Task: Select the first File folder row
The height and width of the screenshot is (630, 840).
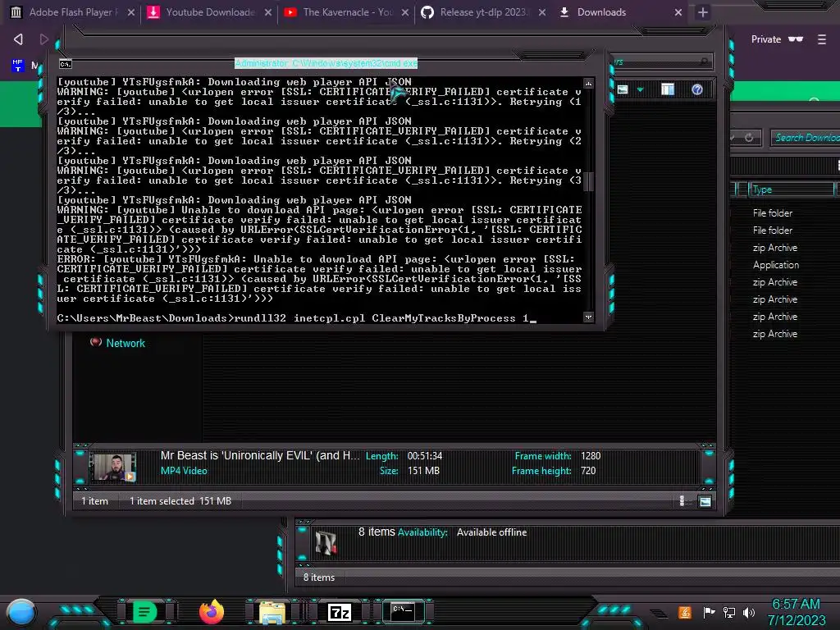Action: 773,212
